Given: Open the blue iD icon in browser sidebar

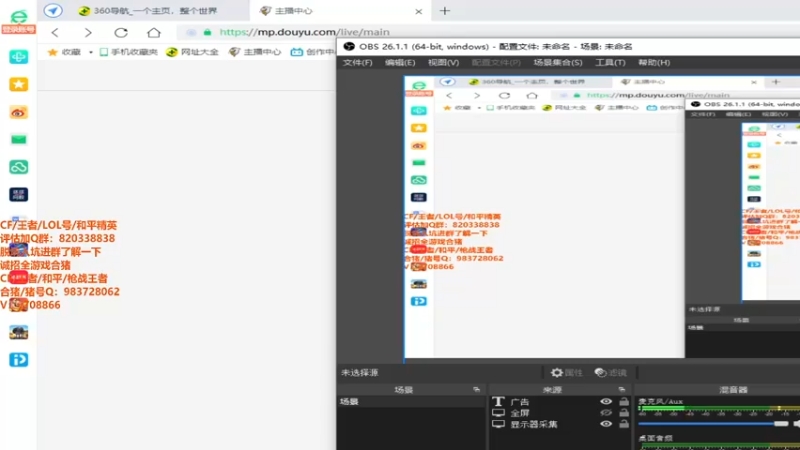Looking at the screenshot, I should (x=18, y=360).
